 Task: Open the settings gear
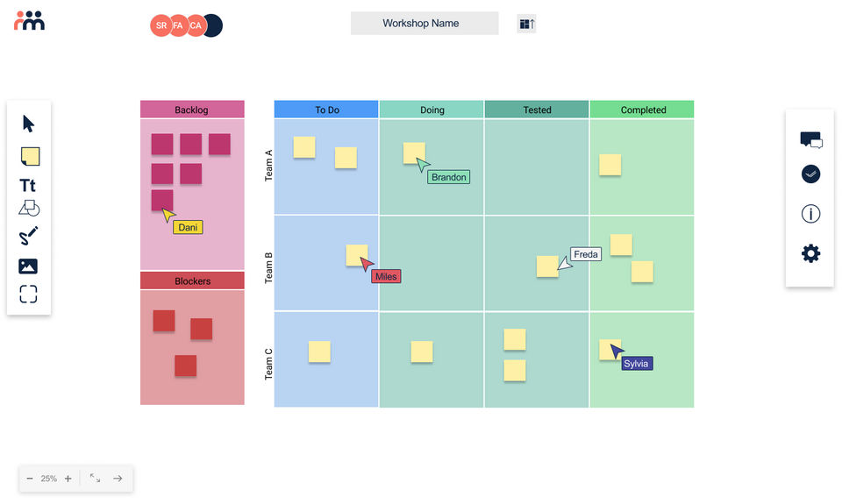point(810,254)
